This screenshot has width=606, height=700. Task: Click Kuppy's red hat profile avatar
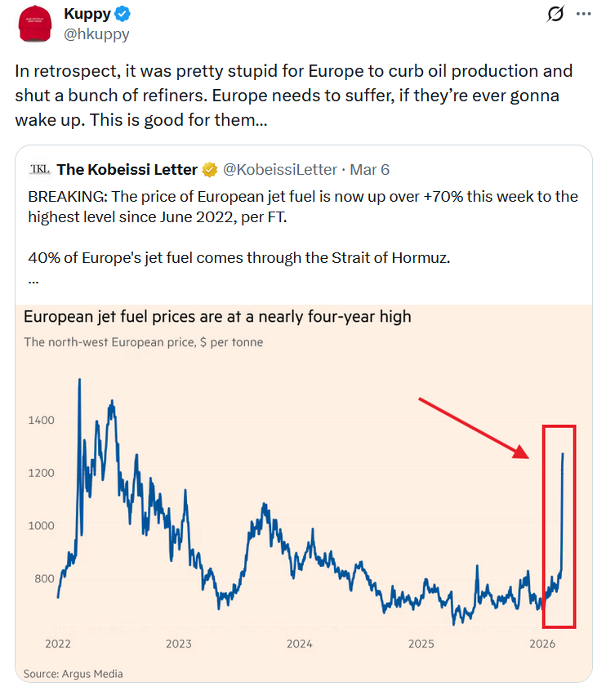click(x=36, y=25)
